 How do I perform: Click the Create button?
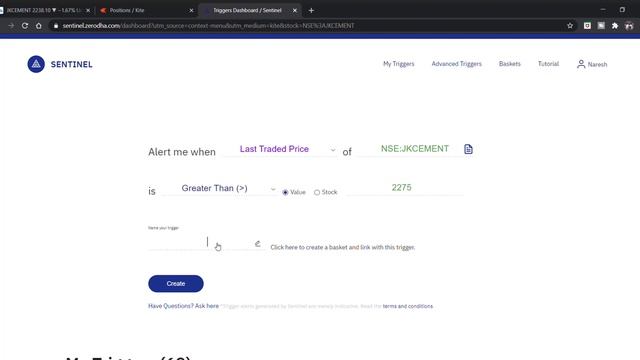[176, 284]
